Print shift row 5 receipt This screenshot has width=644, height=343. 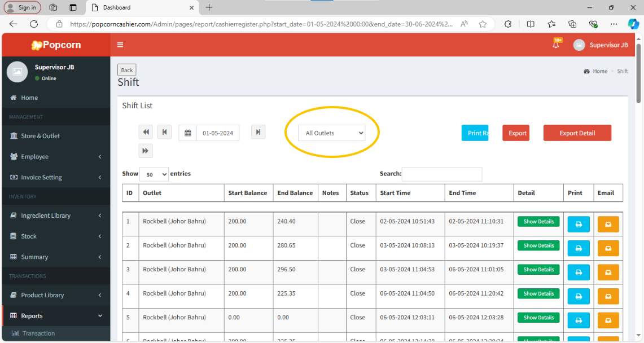(579, 320)
